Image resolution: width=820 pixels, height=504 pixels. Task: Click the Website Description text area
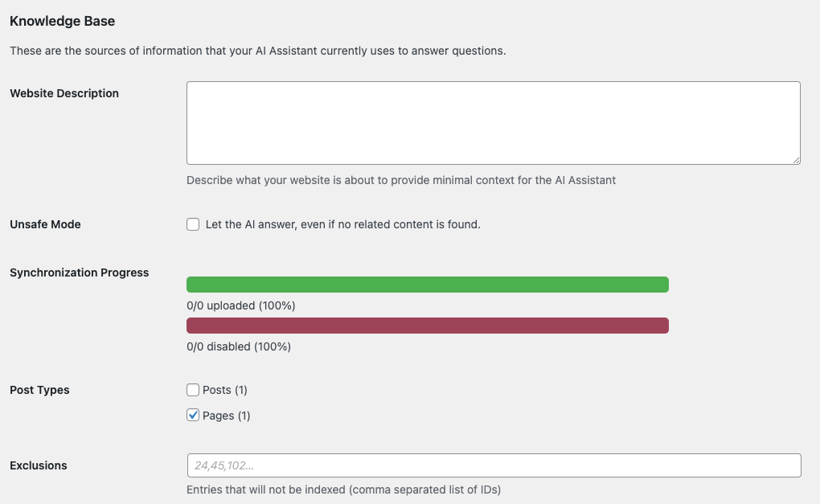pyautogui.click(x=493, y=123)
